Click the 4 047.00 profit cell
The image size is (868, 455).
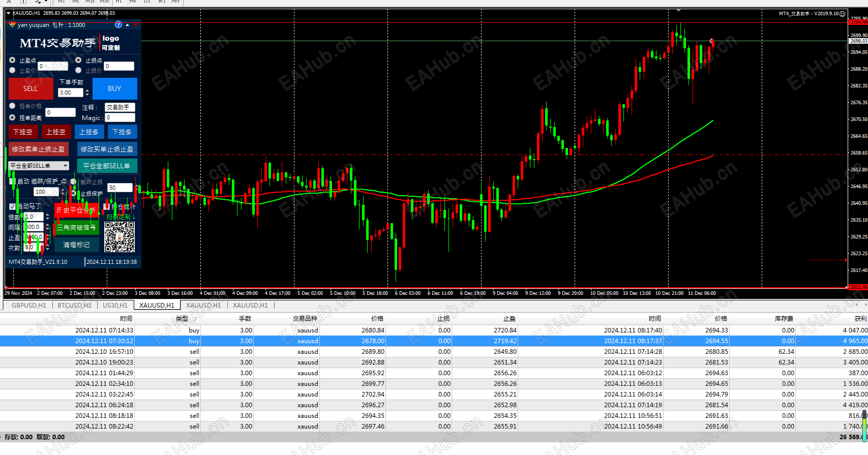tap(854, 330)
